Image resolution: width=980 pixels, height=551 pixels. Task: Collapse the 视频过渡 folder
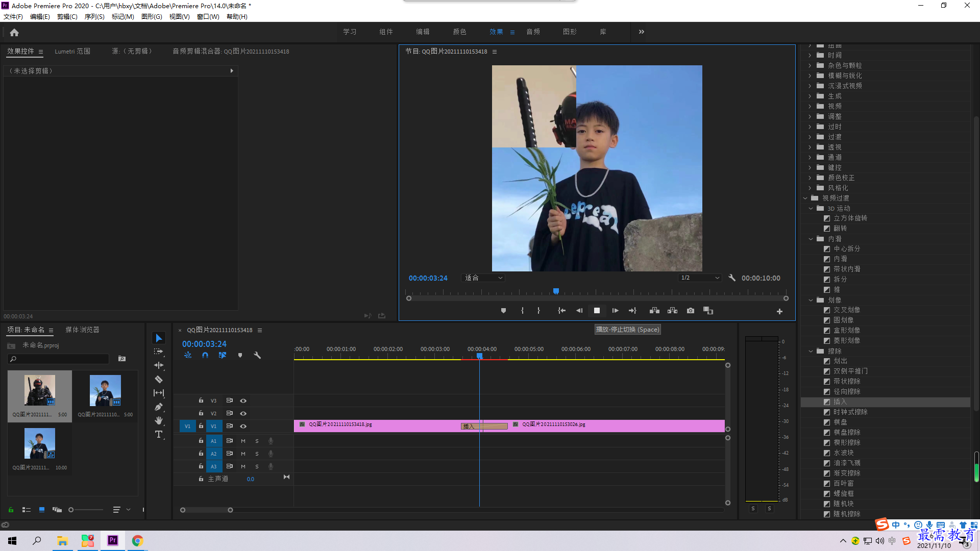[x=805, y=198]
